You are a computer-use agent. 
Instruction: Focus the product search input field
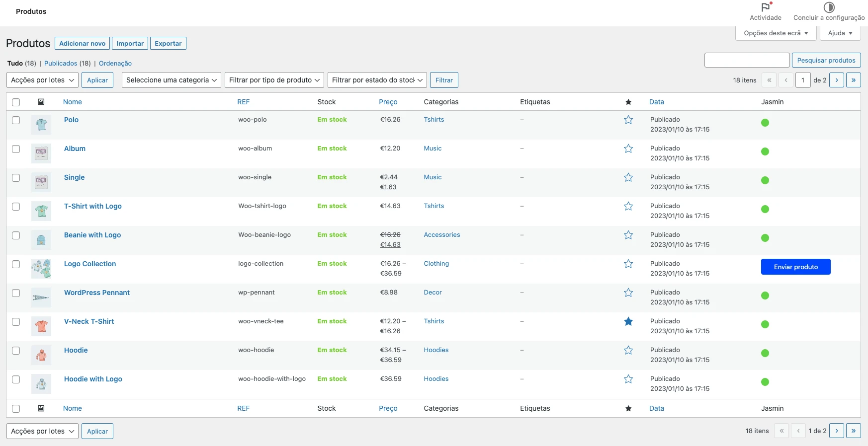pos(747,61)
